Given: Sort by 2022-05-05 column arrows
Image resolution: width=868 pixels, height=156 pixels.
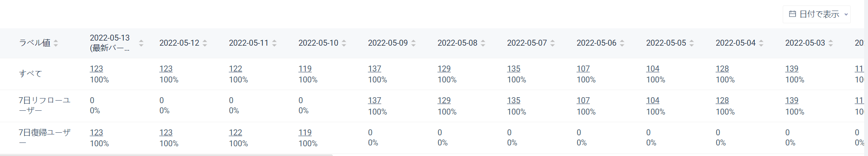Looking at the screenshot, I should (x=692, y=43).
